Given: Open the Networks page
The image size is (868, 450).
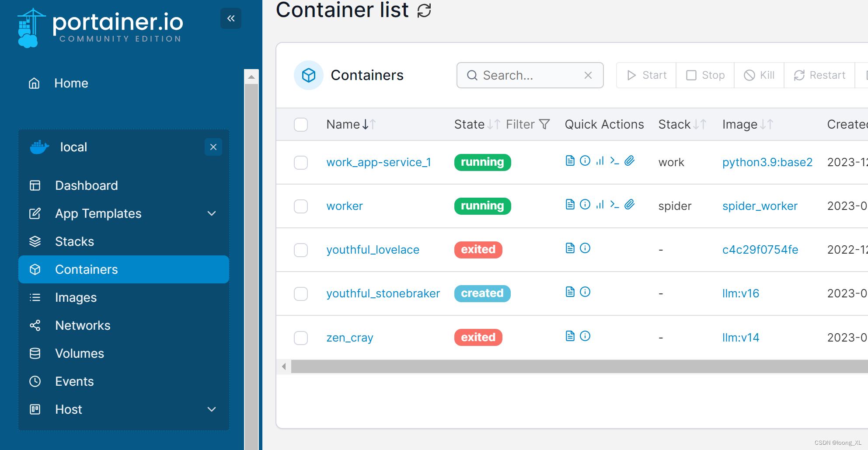Looking at the screenshot, I should point(124,325).
